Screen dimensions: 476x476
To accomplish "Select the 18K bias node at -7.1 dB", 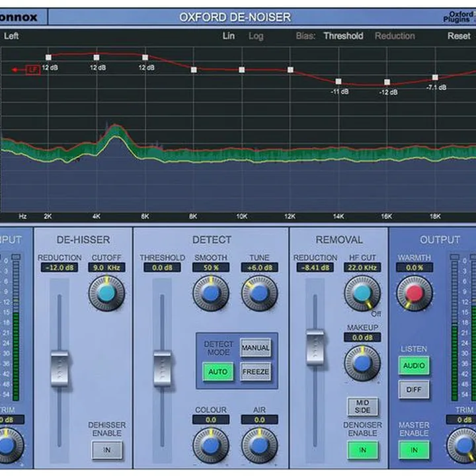I will pyautogui.click(x=435, y=78).
